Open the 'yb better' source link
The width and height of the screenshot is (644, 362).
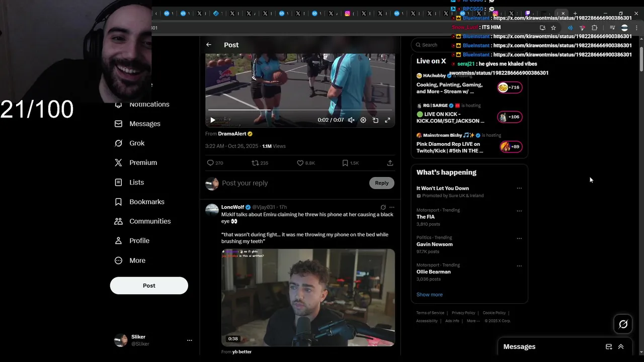click(242, 352)
